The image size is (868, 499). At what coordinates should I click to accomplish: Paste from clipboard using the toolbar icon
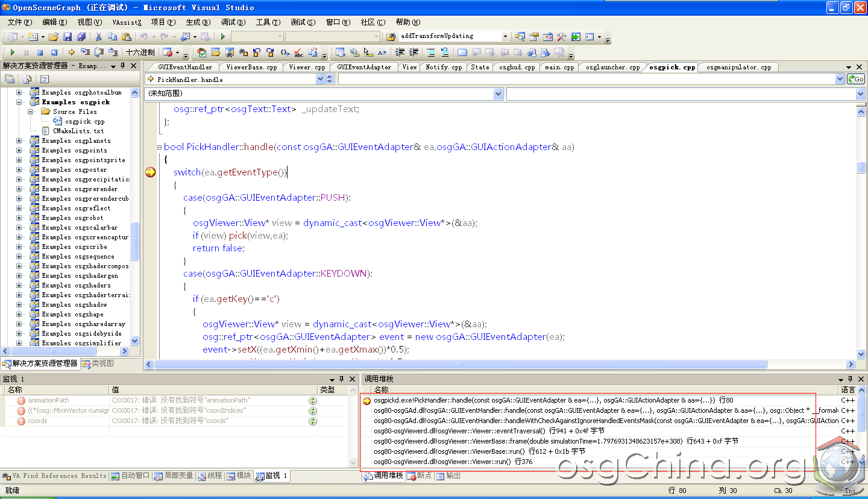(x=126, y=36)
